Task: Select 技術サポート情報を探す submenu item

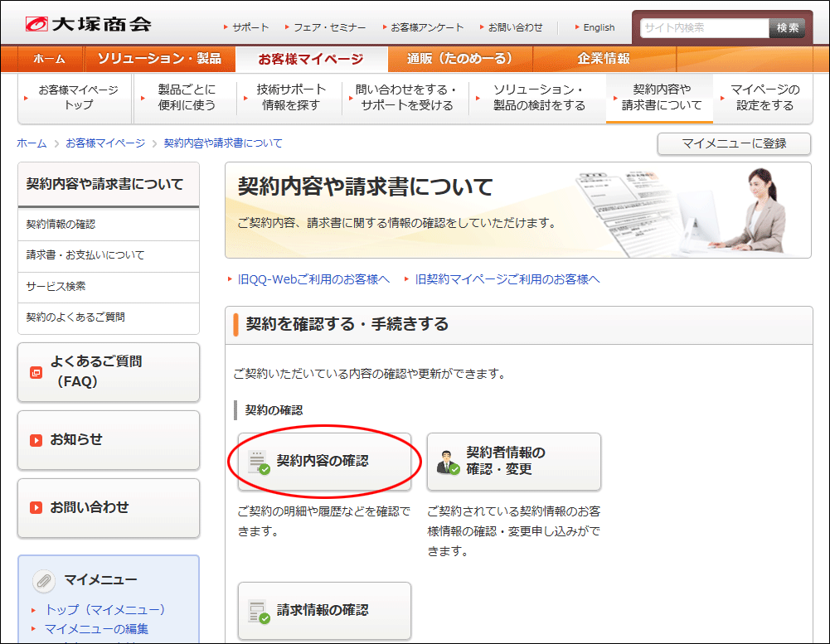Action: point(291,98)
